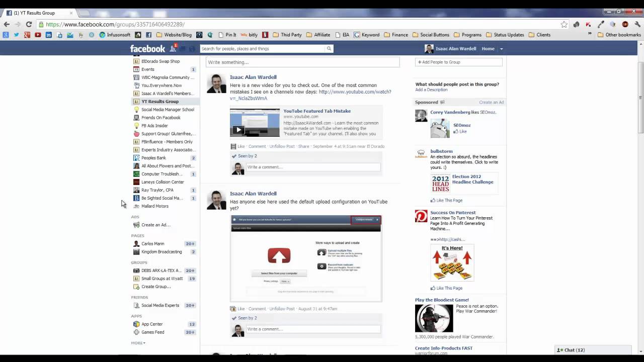Open the War Commander game image
The image size is (644, 362).
(x=434, y=318)
